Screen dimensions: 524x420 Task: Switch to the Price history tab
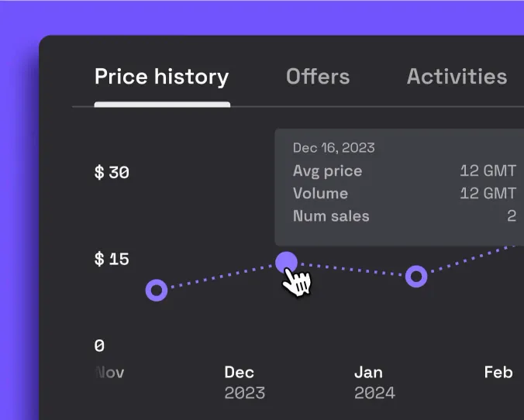tap(161, 77)
